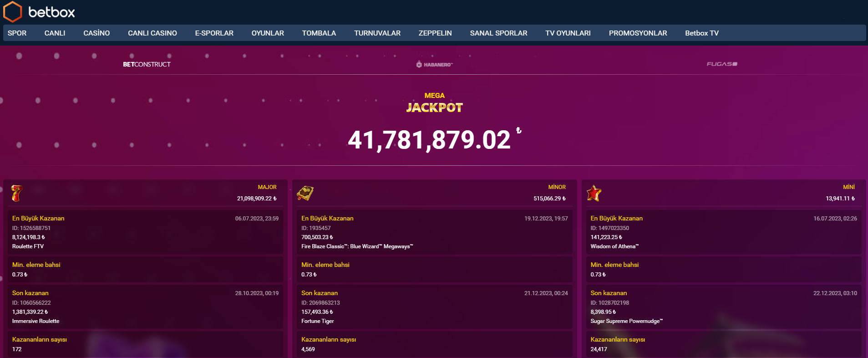Open PROMOSYONLAR page
Image resolution: width=868 pixels, height=358 pixels.
638,33
